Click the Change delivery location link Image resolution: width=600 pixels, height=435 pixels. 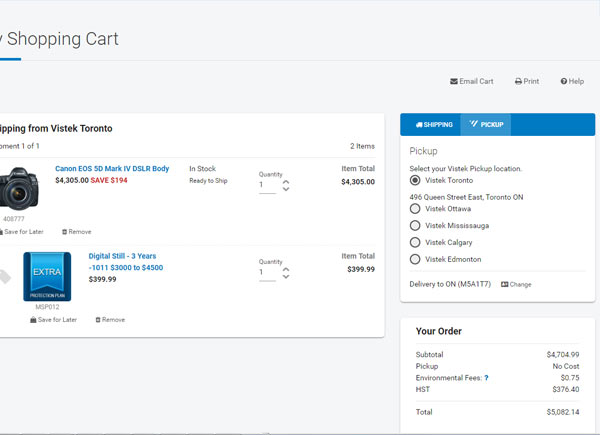pyautogui.click(x=516, y=284)
